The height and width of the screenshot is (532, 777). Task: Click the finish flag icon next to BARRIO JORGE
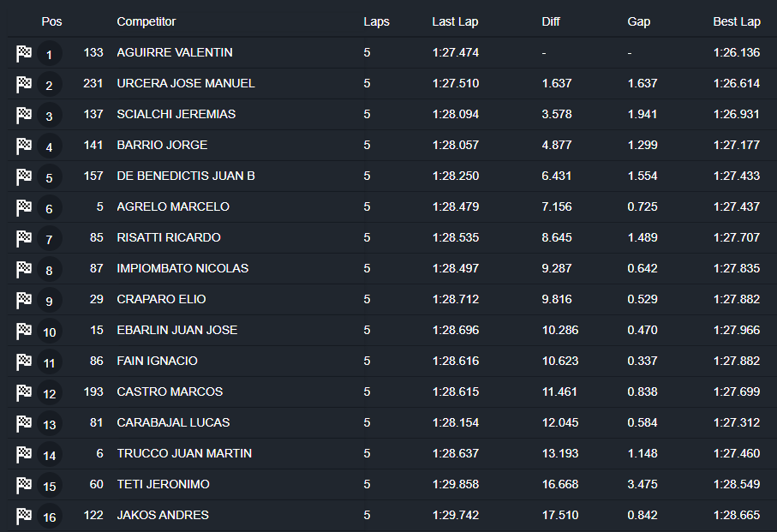(24, 146)
